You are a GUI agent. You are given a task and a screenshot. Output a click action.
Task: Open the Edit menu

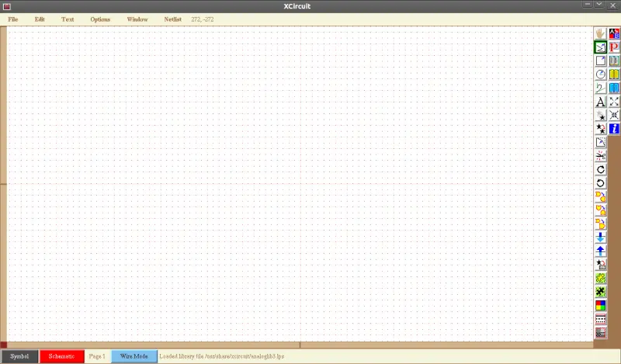coord(40,19)
